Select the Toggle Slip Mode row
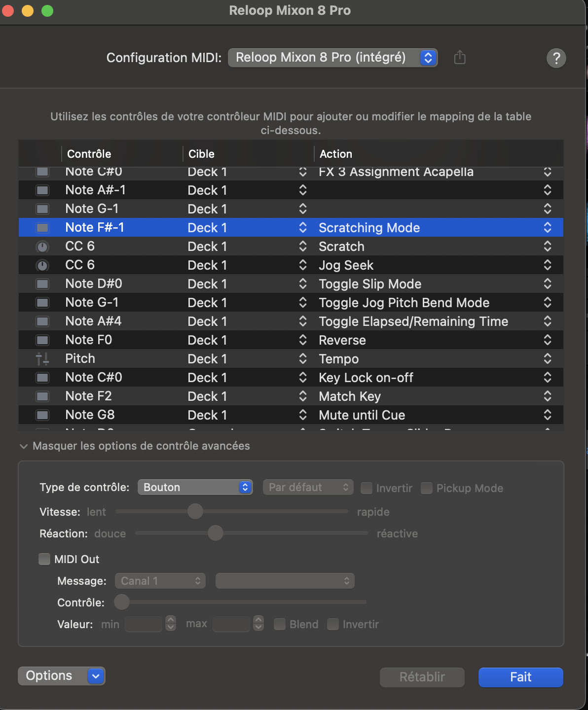The height and width of the screenshot is (710, 588). (x=291, y=284)
